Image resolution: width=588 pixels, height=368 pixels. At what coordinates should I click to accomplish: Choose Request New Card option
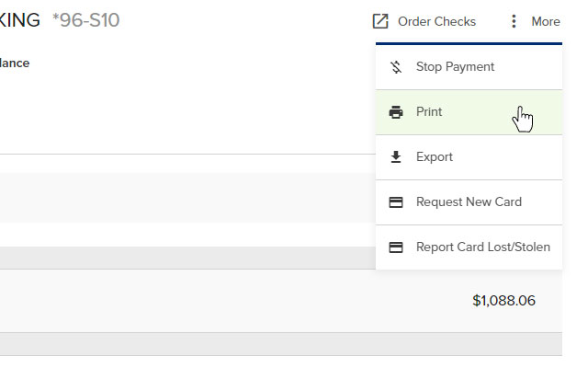coord(469,202)
